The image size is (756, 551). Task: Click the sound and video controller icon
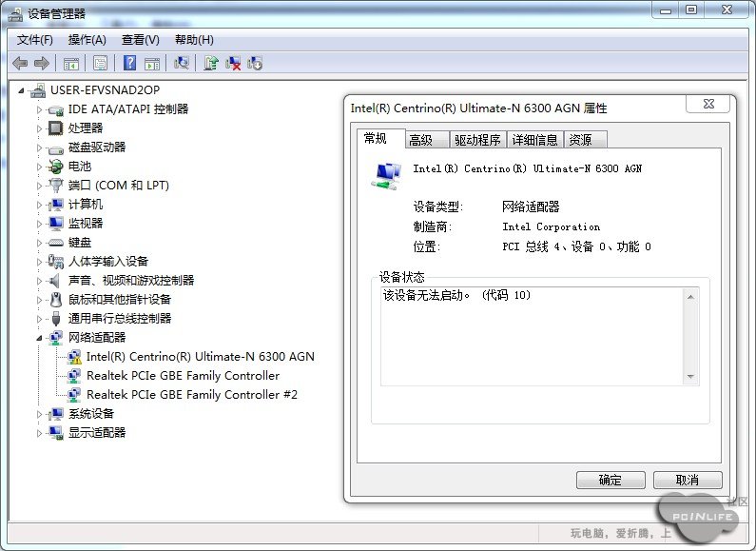(54, 281)
